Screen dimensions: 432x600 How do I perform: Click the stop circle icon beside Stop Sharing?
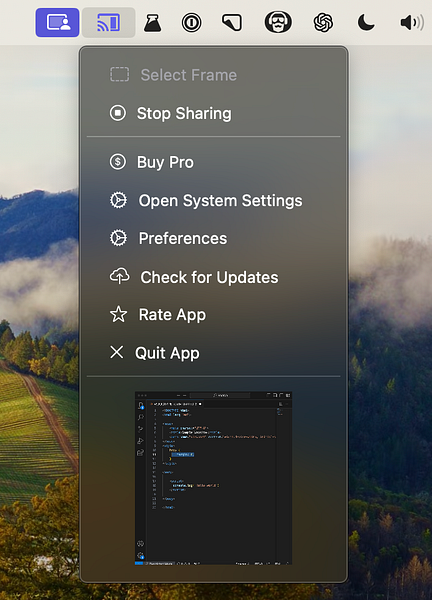tap(117, 113)
